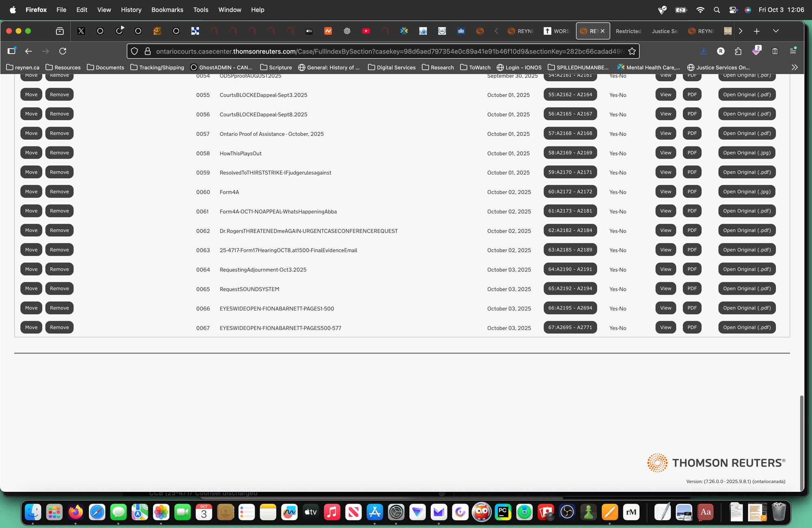The height and width of the screenshot is (528, 812).
Task: Open the History menu in the menu bar
Action: coord(131,10)
